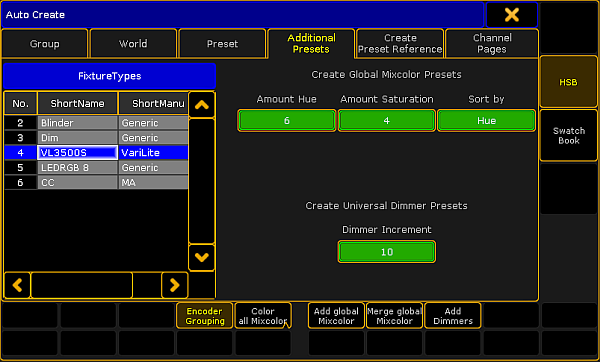Open the Channel Pages tab
600x362 pixels.
(492, 44)
